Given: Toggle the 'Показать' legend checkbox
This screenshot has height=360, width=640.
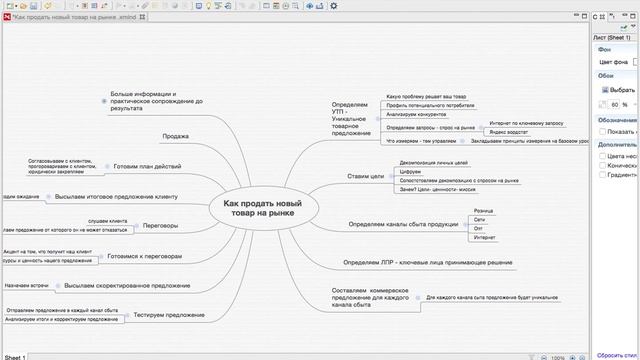Looking at the screenshot, I should click(x=602, y=131).
